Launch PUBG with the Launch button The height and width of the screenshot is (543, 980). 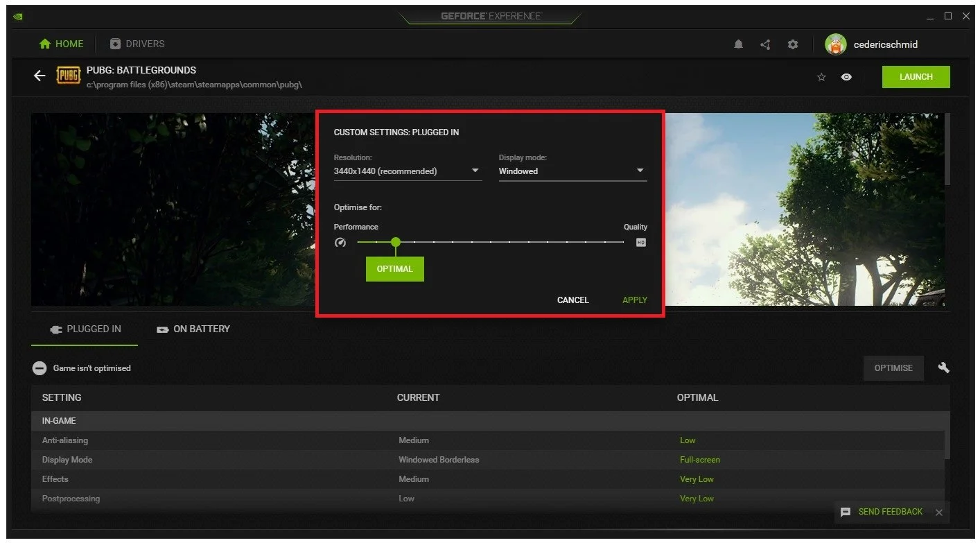click(916, 77)
